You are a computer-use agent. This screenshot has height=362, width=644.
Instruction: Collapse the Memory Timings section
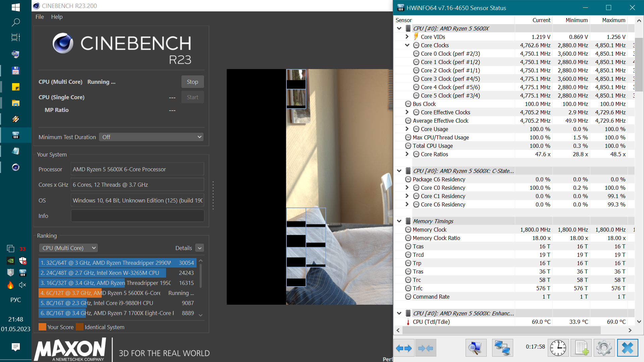[399, 221]
